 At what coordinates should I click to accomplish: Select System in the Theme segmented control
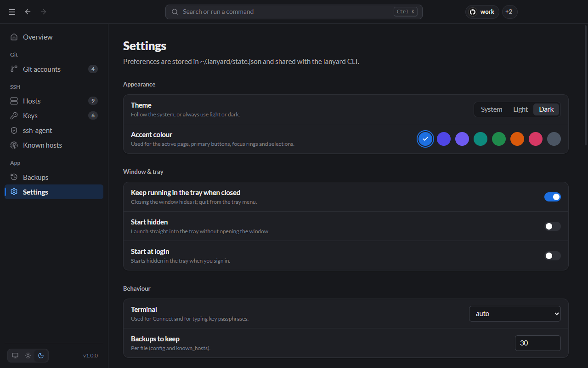click(492, 109)
